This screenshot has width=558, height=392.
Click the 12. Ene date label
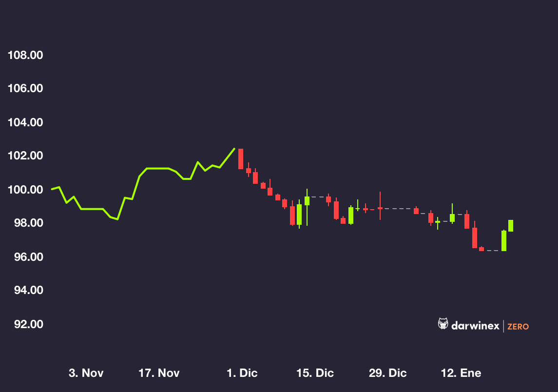[x=461, y=373]
